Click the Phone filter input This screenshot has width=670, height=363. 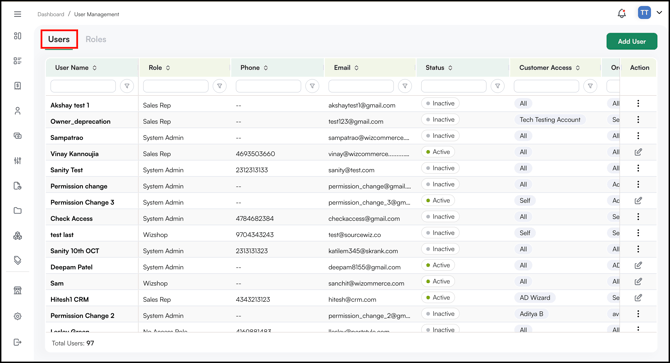point(268,86)
